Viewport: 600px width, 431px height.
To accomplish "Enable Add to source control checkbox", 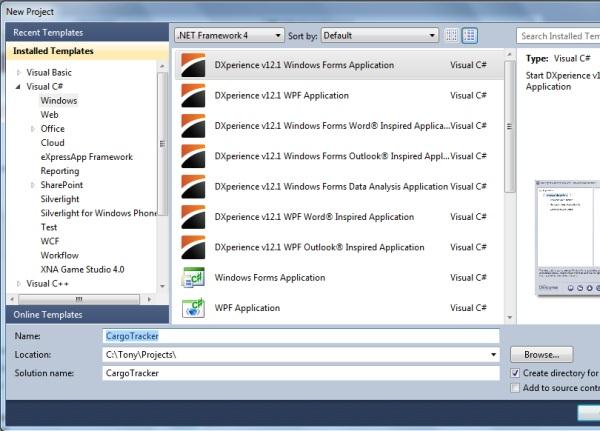I will point(515,388).
